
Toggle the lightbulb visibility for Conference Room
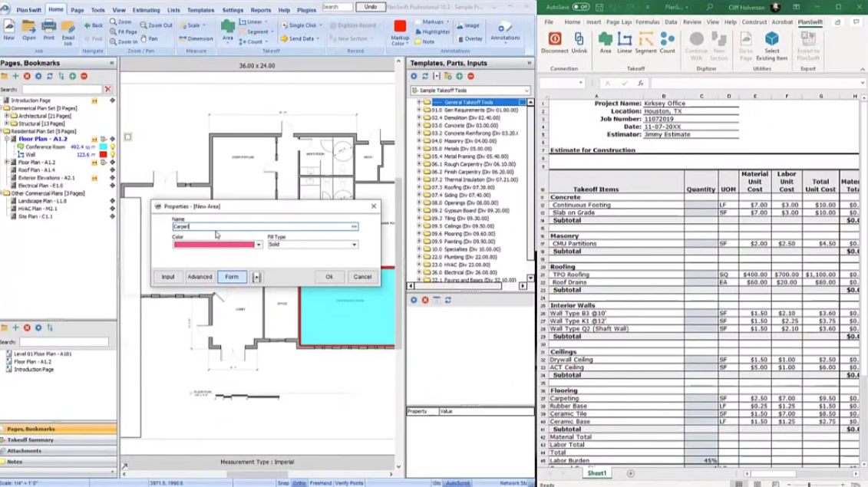(x=112, y=147)
